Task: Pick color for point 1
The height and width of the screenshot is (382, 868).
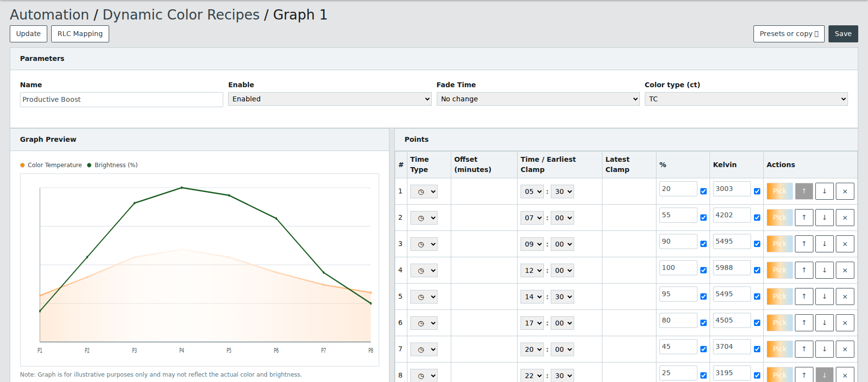Action: coord(779,191)
